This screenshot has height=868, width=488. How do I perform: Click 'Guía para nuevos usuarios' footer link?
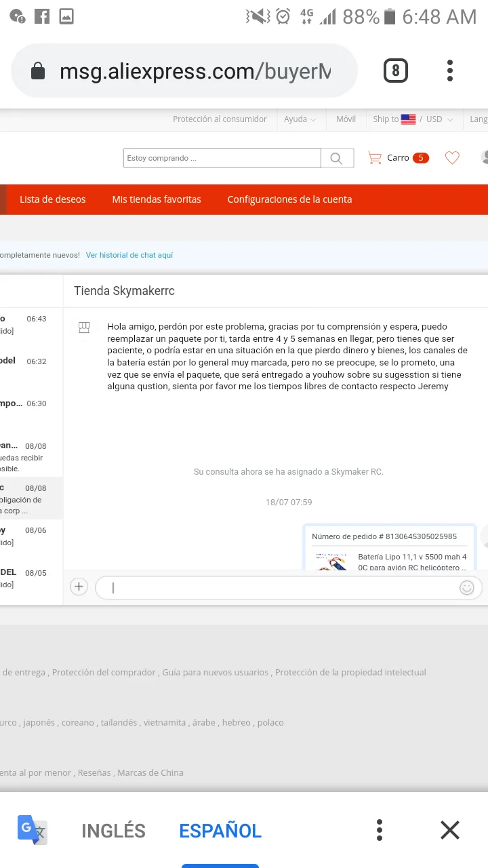click(x=216, y=673)
